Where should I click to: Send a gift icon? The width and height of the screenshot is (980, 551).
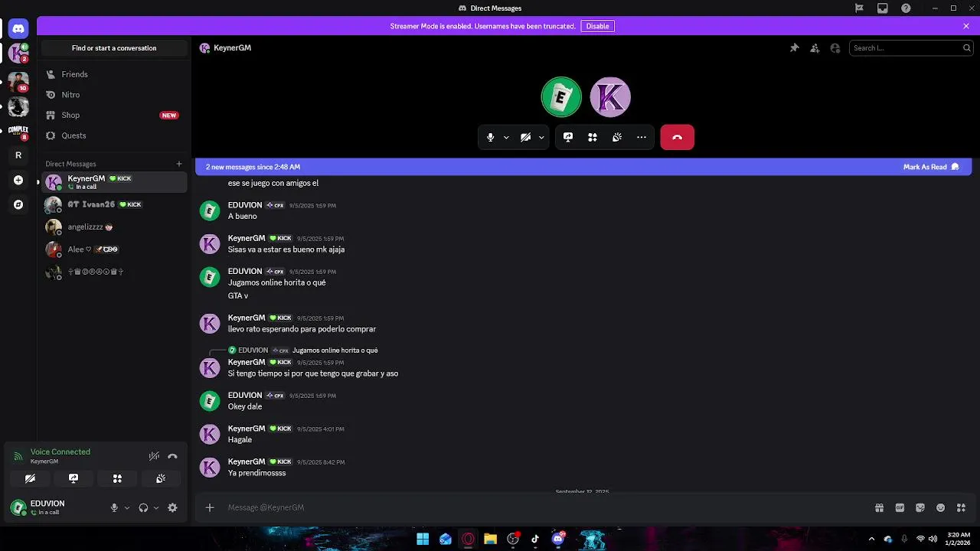coord(880,507)
